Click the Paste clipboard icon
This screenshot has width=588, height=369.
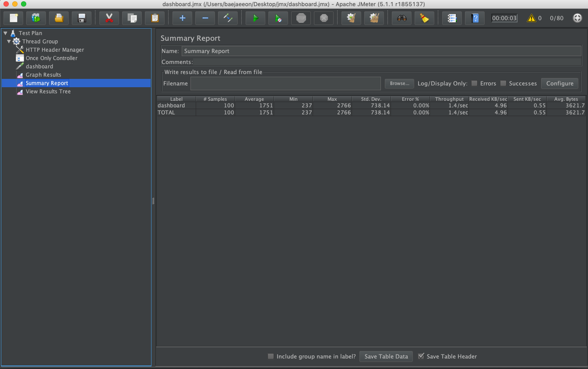[x=155, y=18]
